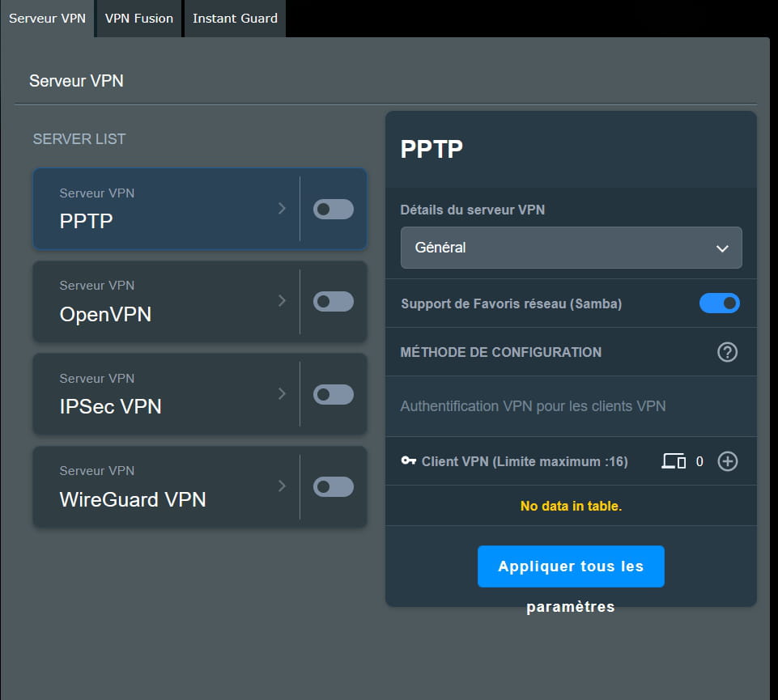Switch to the VPN Fusion tab
This screenshot has width=778, height=700.
139,18
